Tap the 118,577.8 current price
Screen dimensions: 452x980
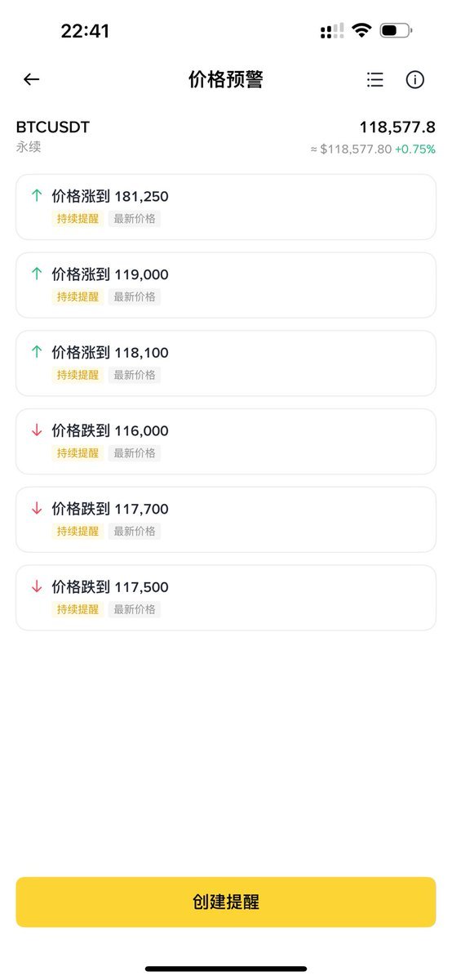pyautogui.click(x=397, y=127)
